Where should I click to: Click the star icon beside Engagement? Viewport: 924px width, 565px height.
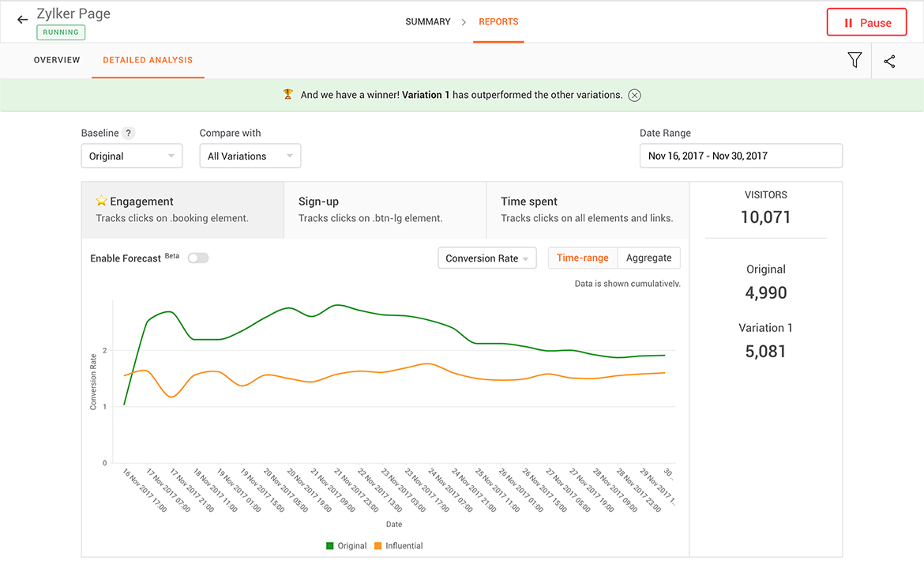pyautogui.click(x=101, y=202)
